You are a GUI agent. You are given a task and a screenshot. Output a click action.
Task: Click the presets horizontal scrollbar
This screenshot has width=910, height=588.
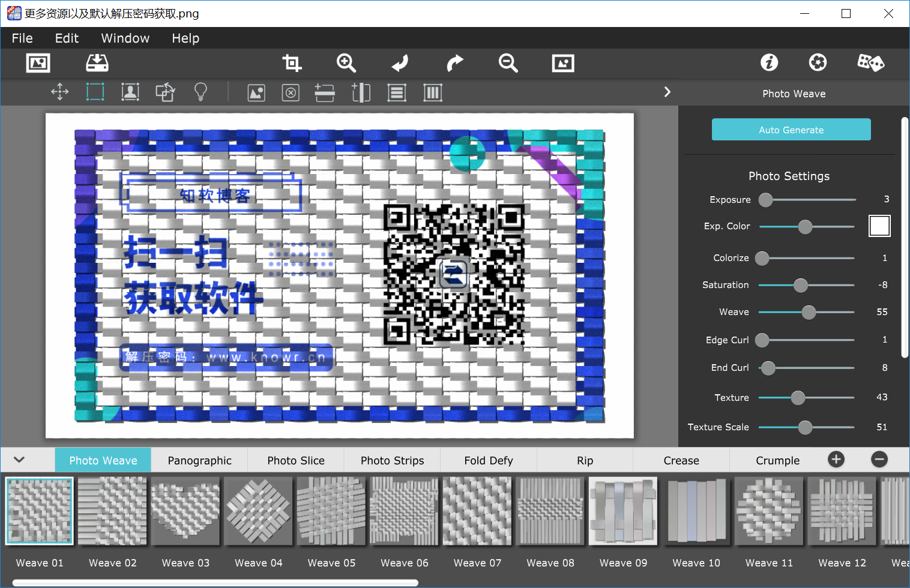click(215, 583)
